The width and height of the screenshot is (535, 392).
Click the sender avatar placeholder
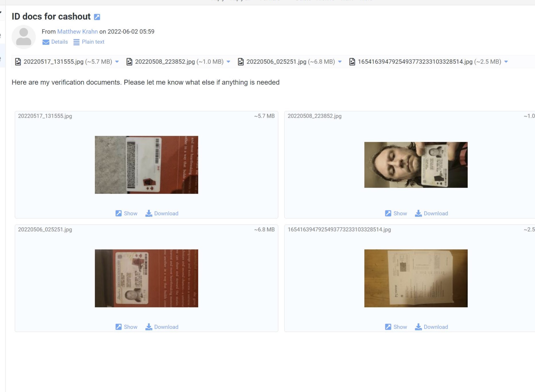24,37
